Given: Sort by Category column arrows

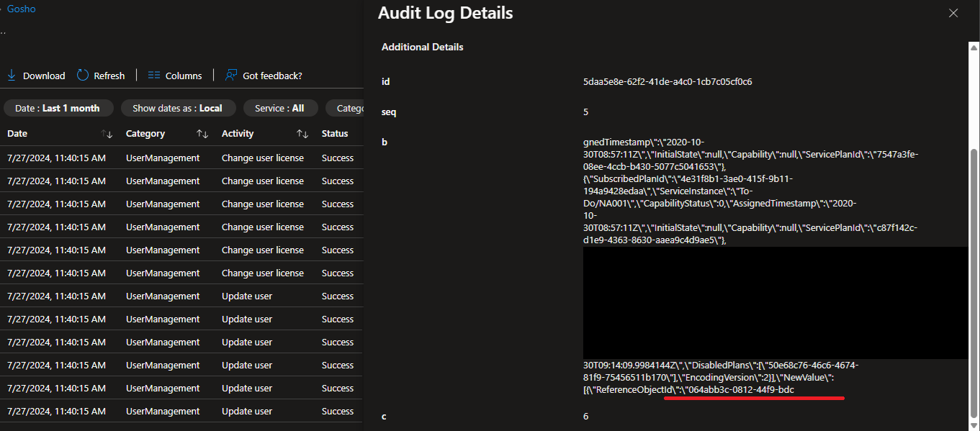Looking at the screenshot, I should [x=202, y=134].
